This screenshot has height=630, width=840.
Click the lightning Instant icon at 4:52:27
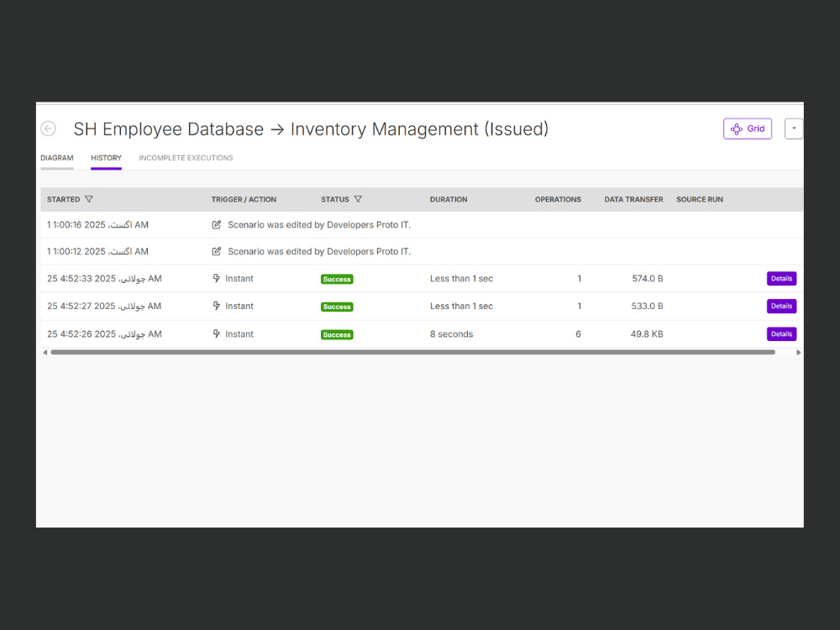tap(217, 306)
